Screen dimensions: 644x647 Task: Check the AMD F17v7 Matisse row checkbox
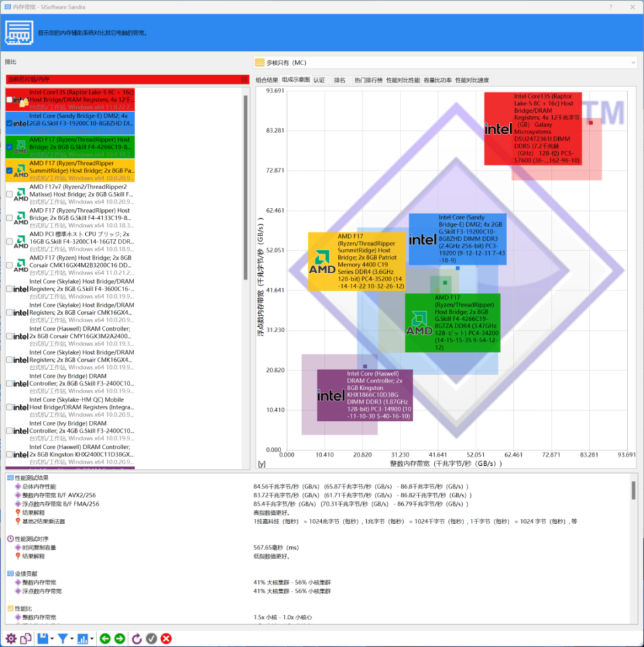(x=9, y=195)
